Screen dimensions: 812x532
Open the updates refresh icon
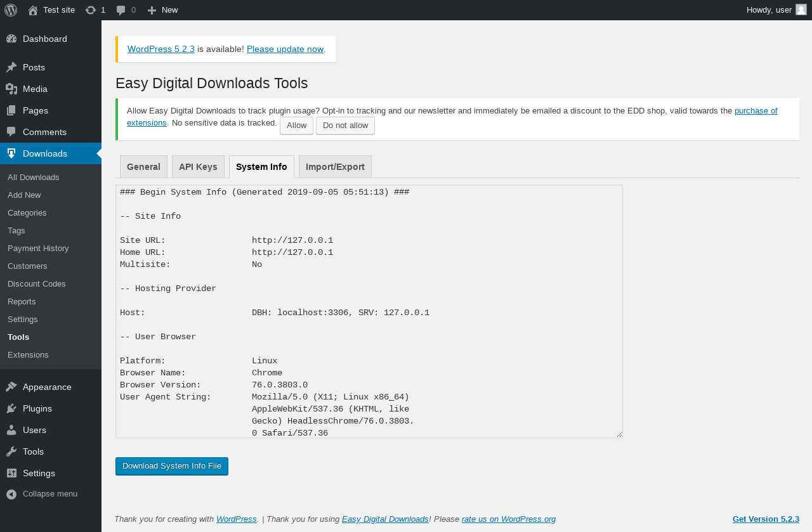click(91, 10)
